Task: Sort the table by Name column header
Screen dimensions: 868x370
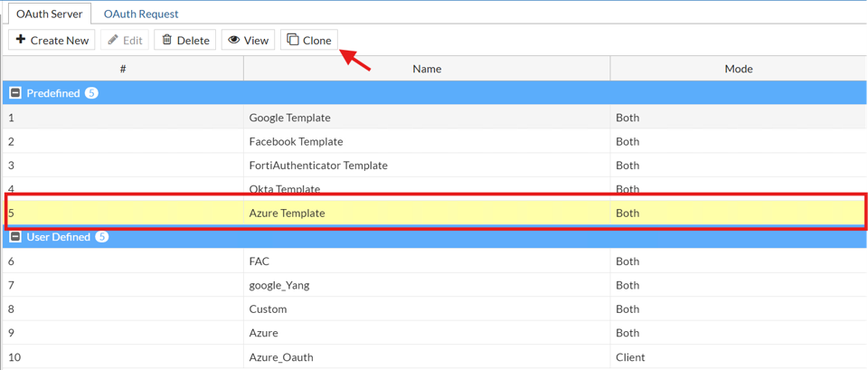Action: coord(427,69)
